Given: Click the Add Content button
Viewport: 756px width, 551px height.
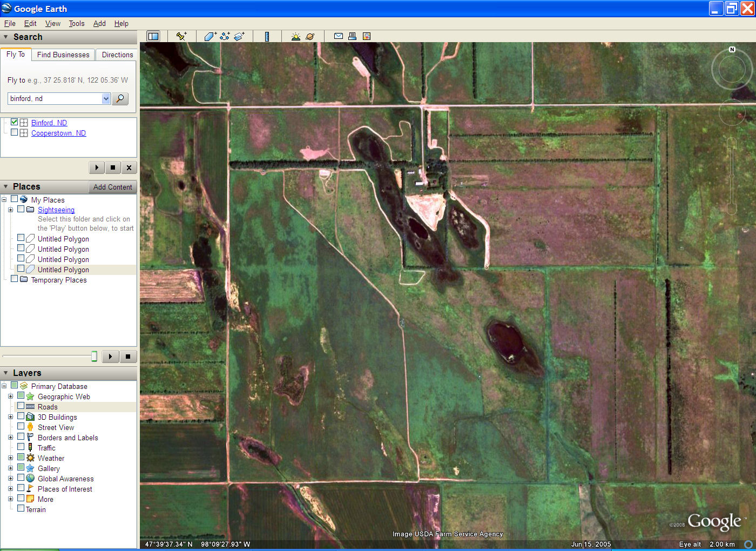Looking at the screenshot, I should tap(112, 187).
